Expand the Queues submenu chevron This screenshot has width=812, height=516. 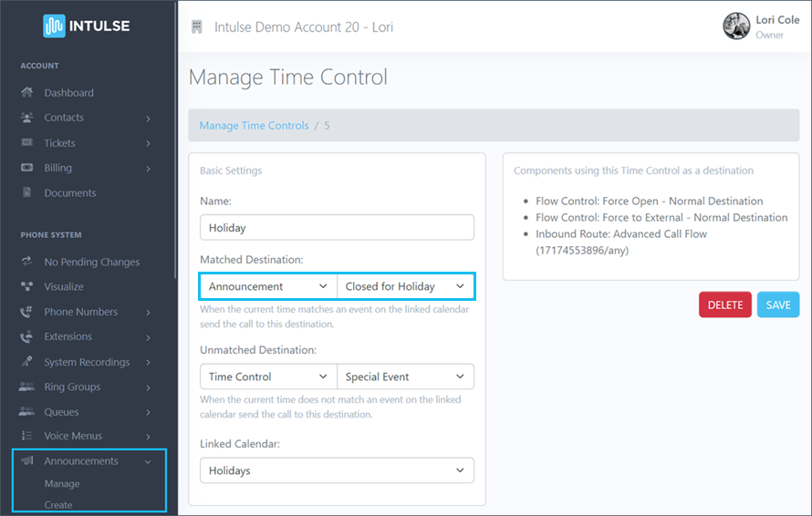(148, 412)
